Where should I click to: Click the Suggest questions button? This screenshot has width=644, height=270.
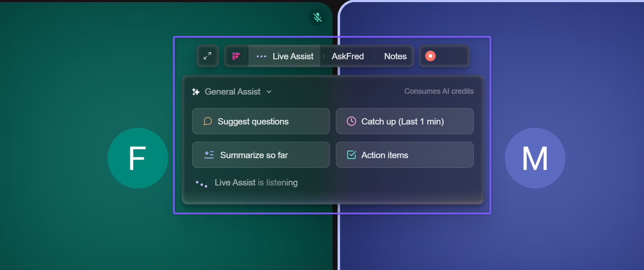261,121
